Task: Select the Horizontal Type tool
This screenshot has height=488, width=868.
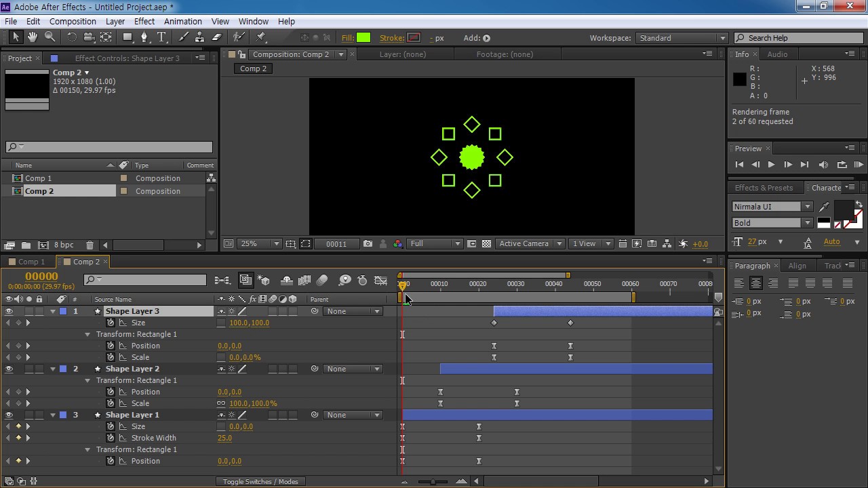Action: pos(161,37)
